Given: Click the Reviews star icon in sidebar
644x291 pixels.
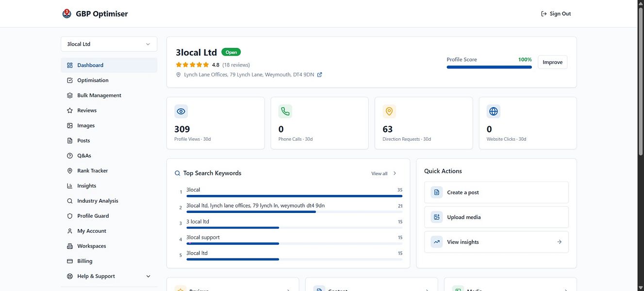Looking at the screenshot, I should [70, 110].
